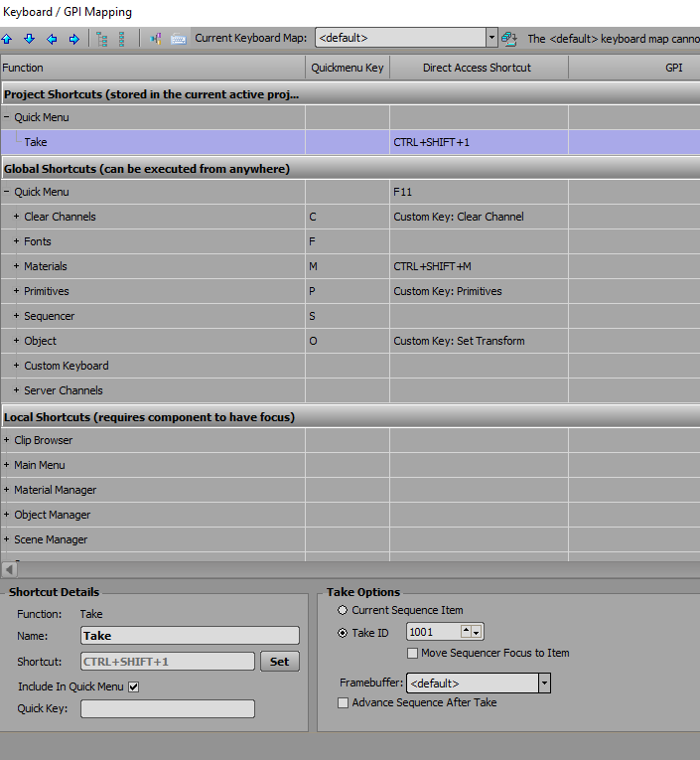Click the Name input field containing Take
The image size is (700, 760).
click(x=190, y=636)
